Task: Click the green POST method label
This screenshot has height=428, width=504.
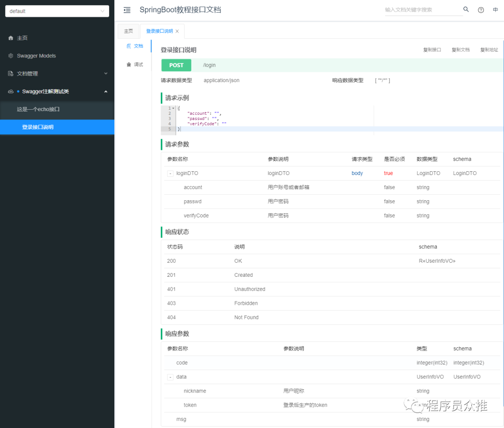Action: 176,65
